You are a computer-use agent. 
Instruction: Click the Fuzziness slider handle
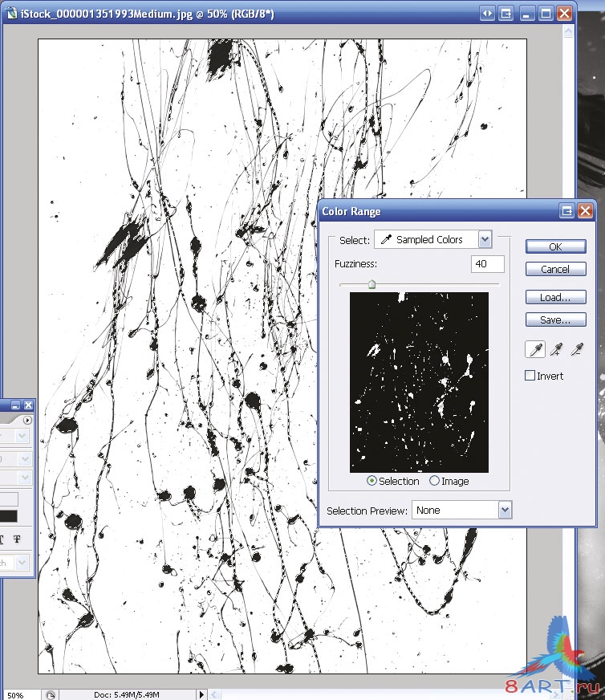(372, 284)
